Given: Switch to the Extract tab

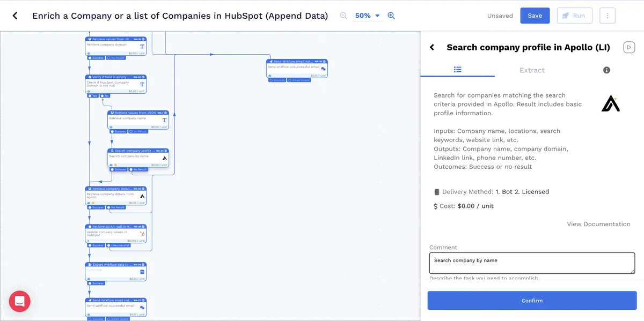Looking at the screenshot, I should tap(532, 70).
